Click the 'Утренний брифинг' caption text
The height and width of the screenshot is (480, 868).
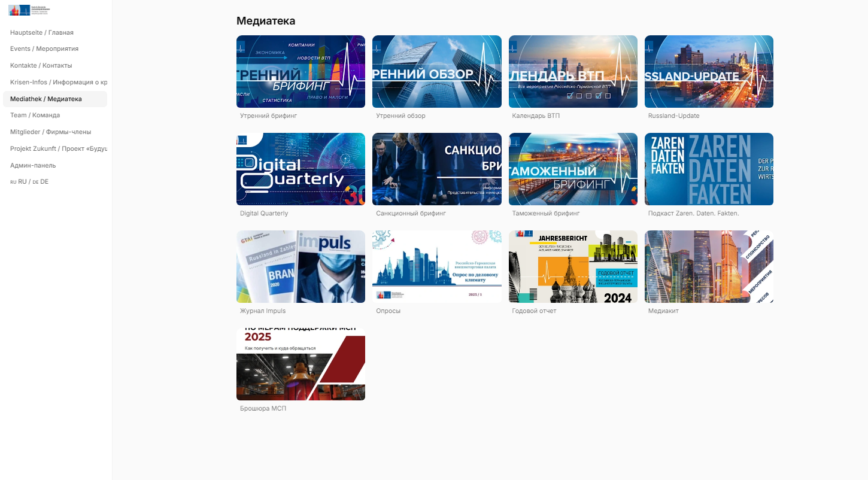[x=268, y=116]
